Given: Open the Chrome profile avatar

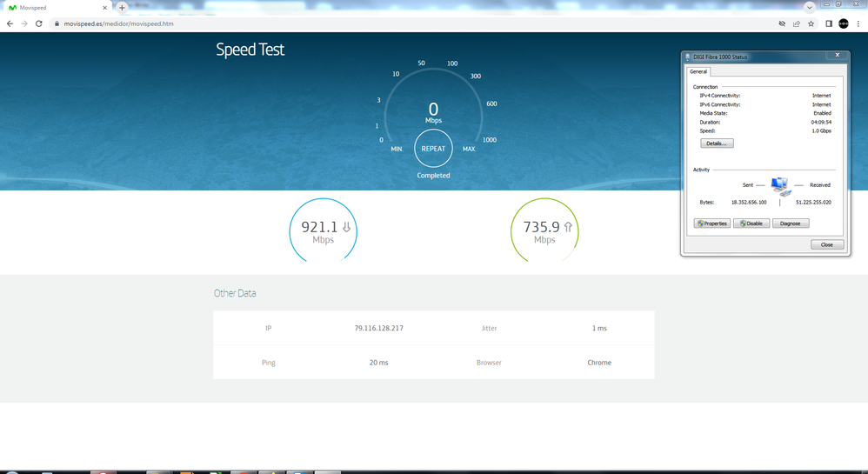Looking at the screenshot, I should (x=844, y=23).
